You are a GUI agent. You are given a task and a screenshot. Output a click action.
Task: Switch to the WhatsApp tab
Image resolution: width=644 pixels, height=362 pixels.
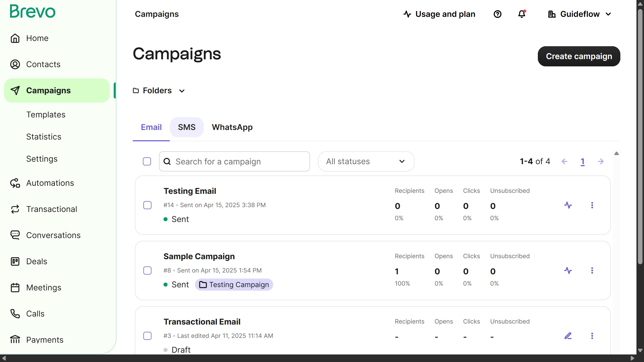coord(232,127)
